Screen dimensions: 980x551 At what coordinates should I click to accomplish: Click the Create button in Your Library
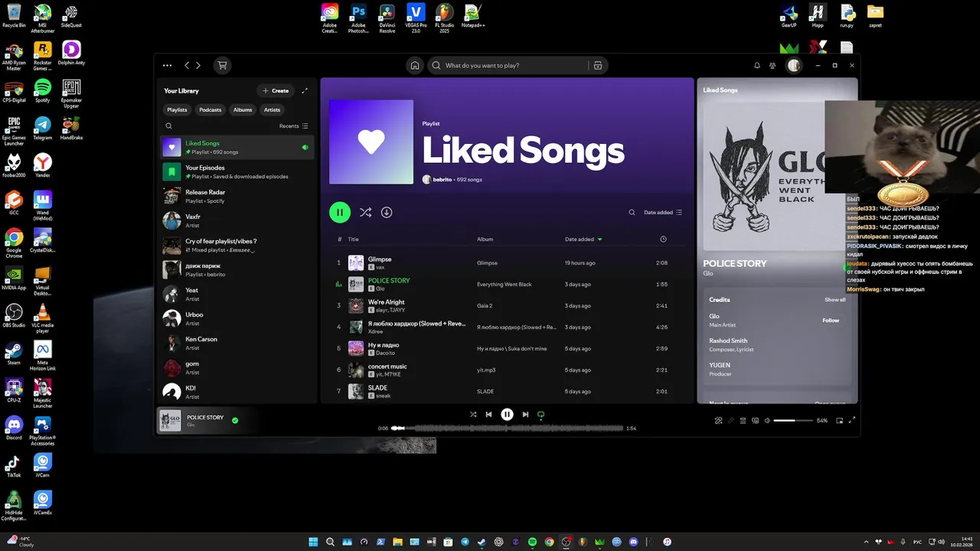[276, 90]
